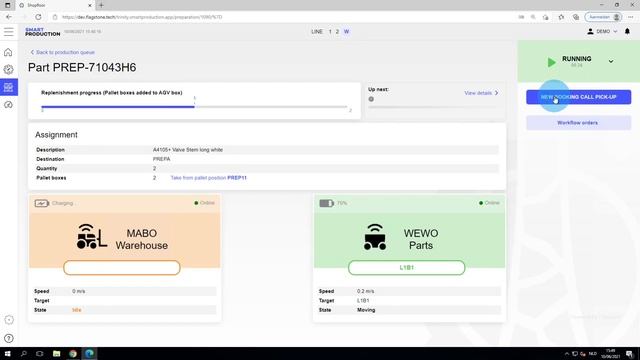Click the green running play icon
This screenshot has height=360, width=640.
pos(551,62)
